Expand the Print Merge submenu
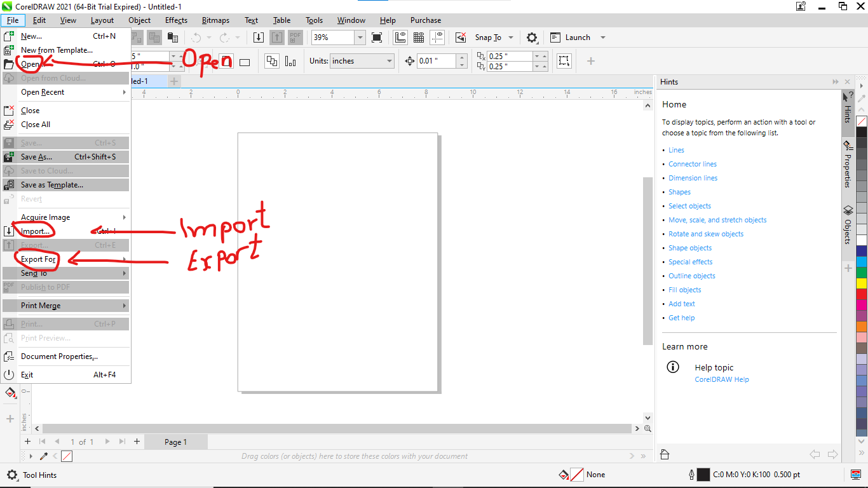Screen dimensions: 868x488 coord(66,306)
